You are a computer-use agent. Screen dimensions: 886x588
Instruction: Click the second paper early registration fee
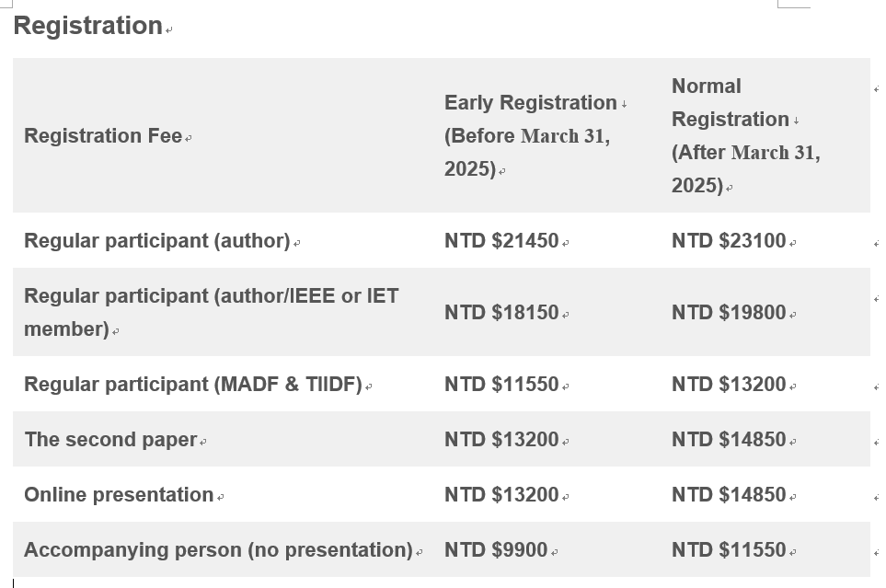point(501,440)
